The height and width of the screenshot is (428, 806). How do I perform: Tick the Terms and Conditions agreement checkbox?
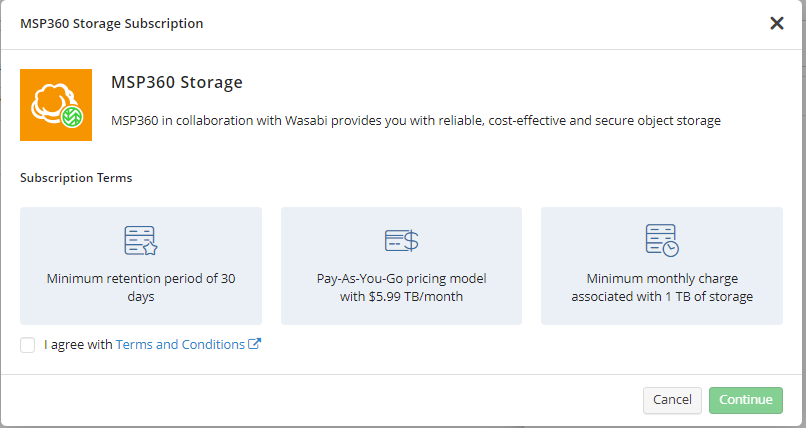[x=28, y=345]
